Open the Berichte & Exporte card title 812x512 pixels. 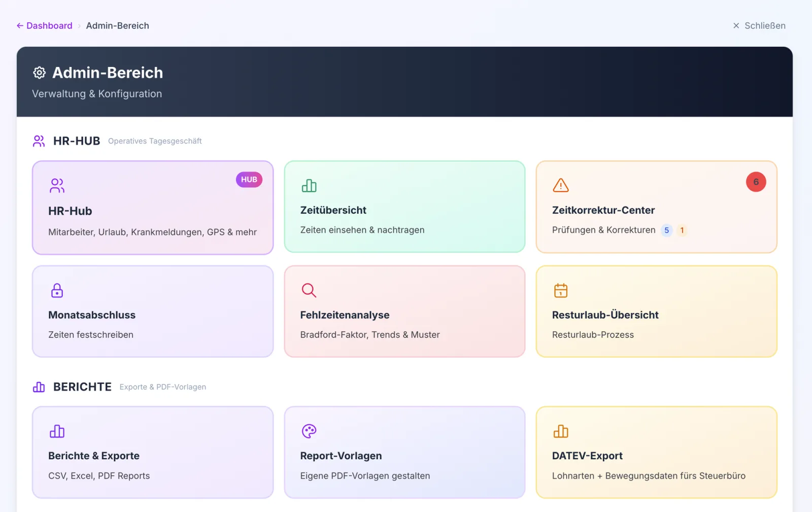(94, 456)
